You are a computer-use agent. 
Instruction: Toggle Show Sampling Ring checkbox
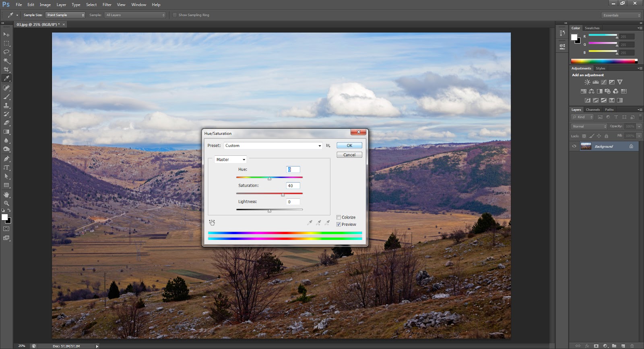(175, 15)
